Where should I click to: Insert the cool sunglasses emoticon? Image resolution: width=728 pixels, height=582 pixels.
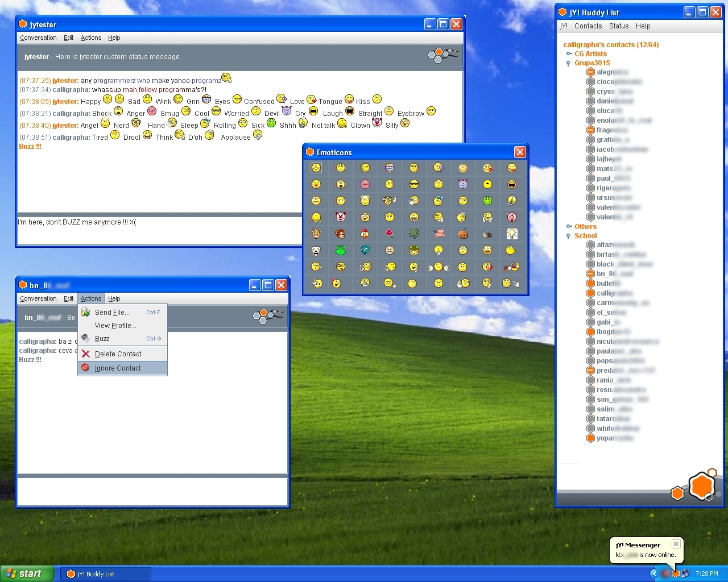point(414,184)
